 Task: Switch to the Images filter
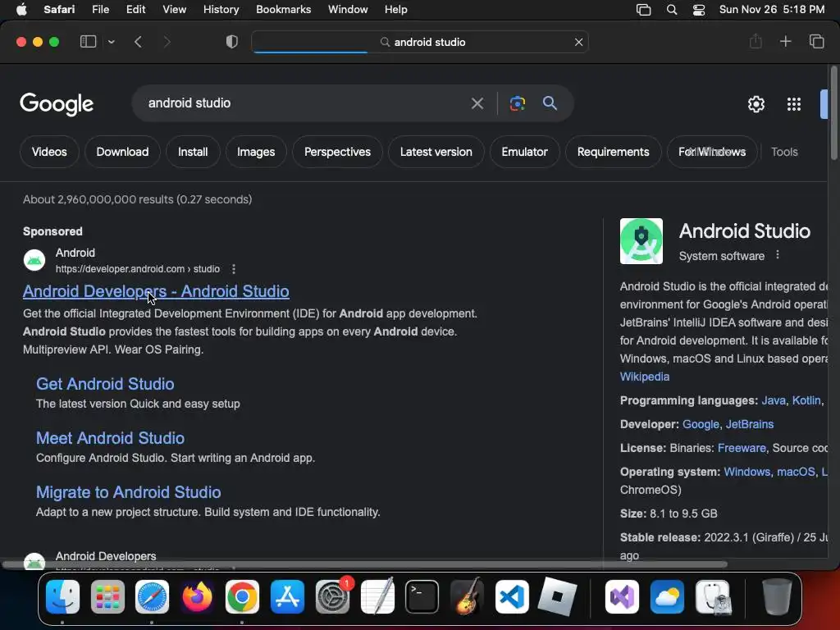coord(256,152)
